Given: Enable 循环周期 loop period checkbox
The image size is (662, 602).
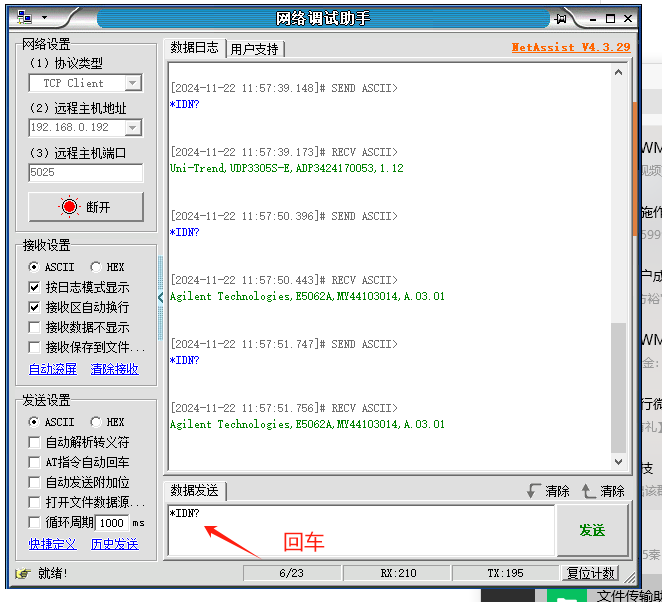Looking at the screenshot, I should click(x=35, y=522).
